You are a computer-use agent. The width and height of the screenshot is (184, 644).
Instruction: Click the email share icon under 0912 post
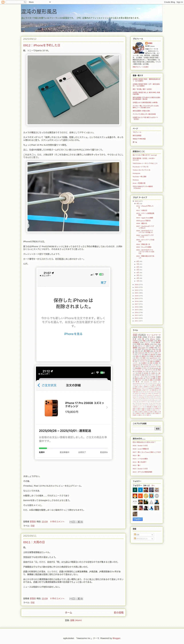click(71, 522)
